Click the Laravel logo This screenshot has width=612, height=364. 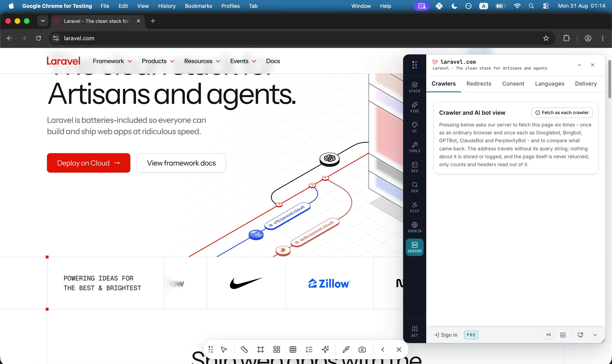pos(63,61)
